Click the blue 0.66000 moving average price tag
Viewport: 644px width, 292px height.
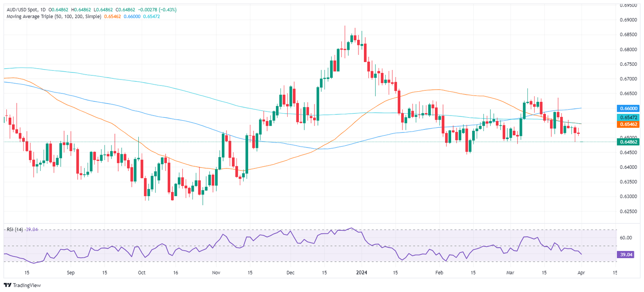point(628,108)
